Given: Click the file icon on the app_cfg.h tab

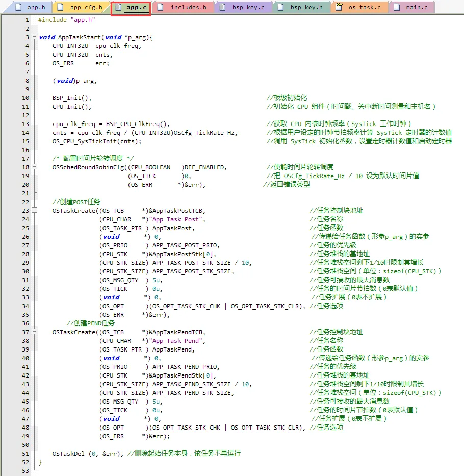Looking at the screenshot, I should pyautogui.click(x=60, y=7).
